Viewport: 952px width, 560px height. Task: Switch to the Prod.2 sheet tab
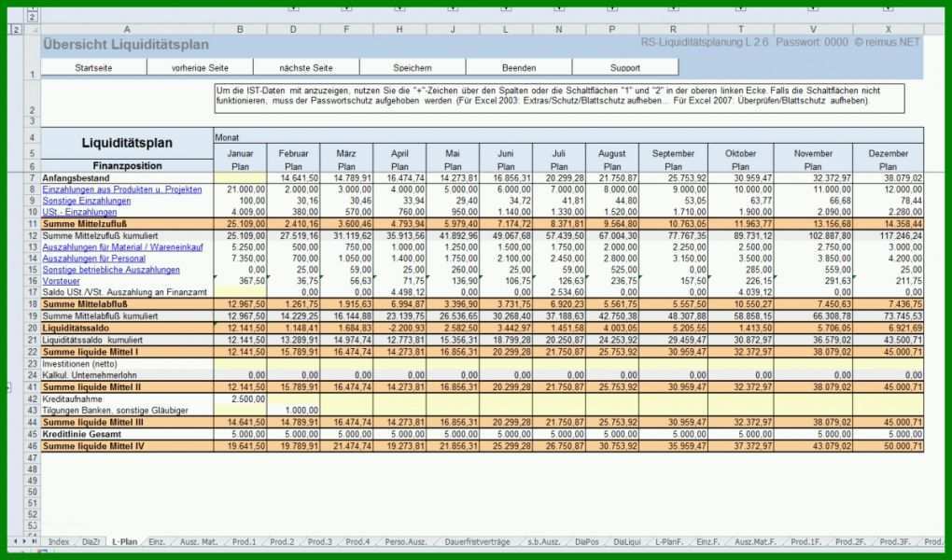[x=282, y=541]
